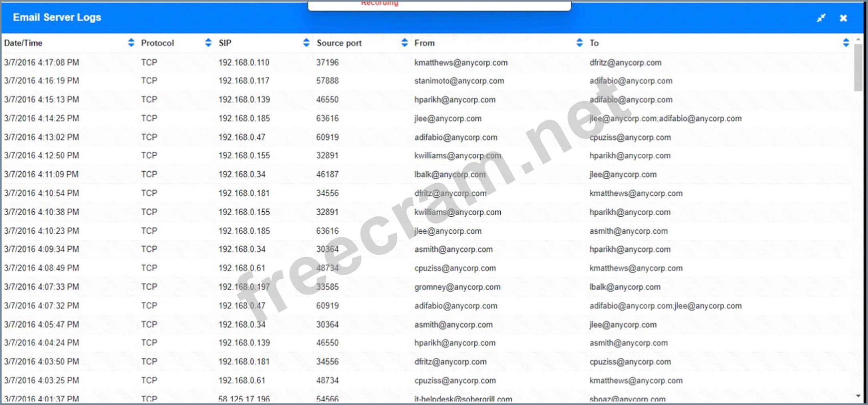Collapse the Email Server Logs window icon

tap(821, 18)
